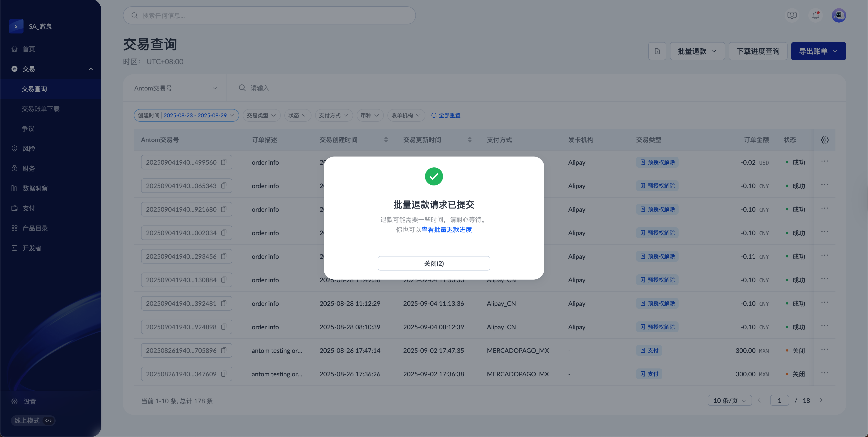Open more actions for 705896 row
This screenshot has width=868, height=437.
click(825, 350)
